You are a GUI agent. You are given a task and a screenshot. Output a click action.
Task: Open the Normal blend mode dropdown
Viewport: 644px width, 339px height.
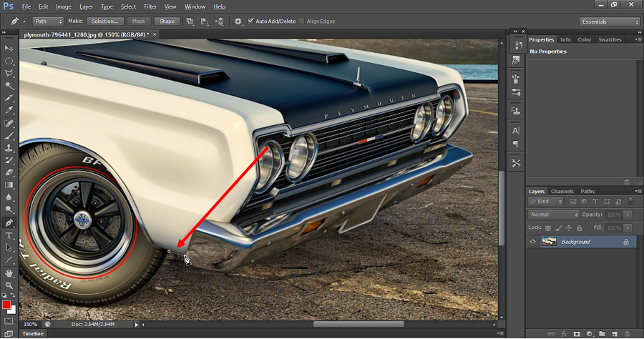(553, 215)
